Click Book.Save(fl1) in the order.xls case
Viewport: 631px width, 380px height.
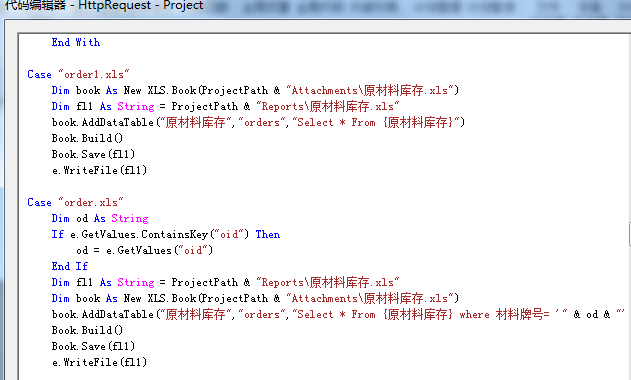click(93, 346)
